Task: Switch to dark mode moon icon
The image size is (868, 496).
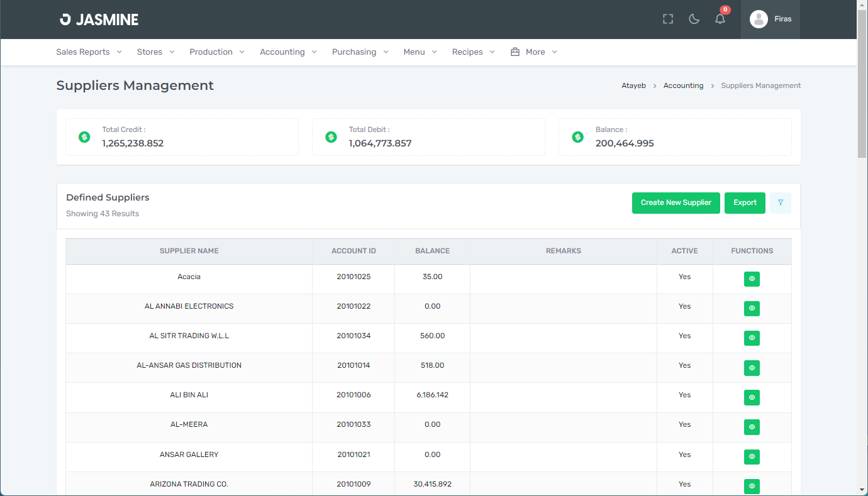Action: (694, 19)
